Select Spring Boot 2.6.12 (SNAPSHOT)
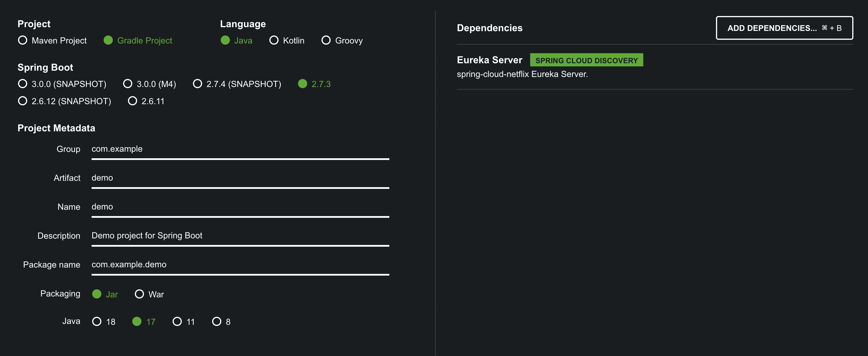 click(23, 101)
